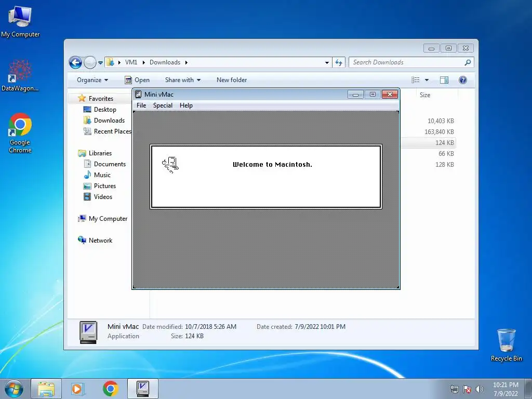Select the file sized 66 KB
The height and width of the screenshot is (399, 532).
click(446, 154)
